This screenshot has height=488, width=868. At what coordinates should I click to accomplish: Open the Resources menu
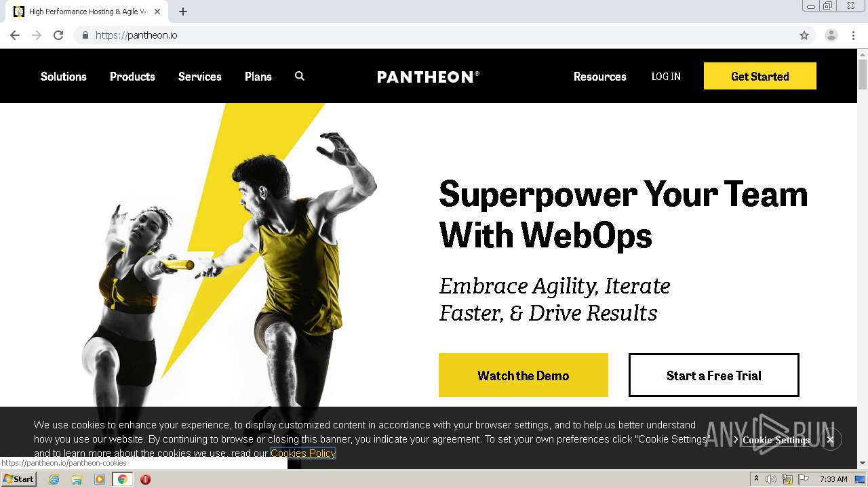(x=600, y=77)
